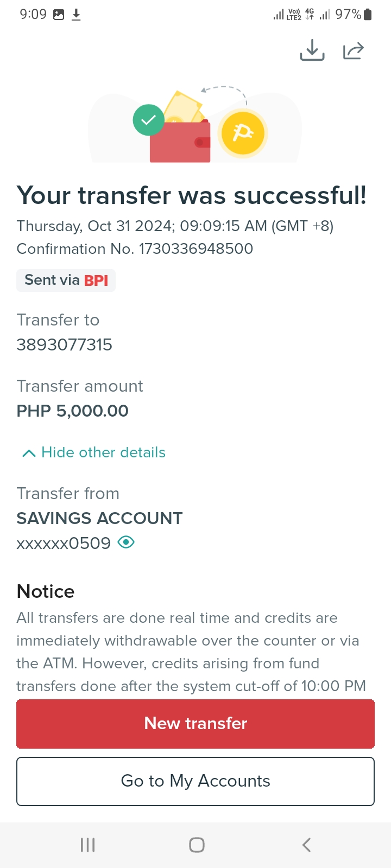391x868 pixels.
Task: Share the transfer confirmation
Action: (353, 50)
